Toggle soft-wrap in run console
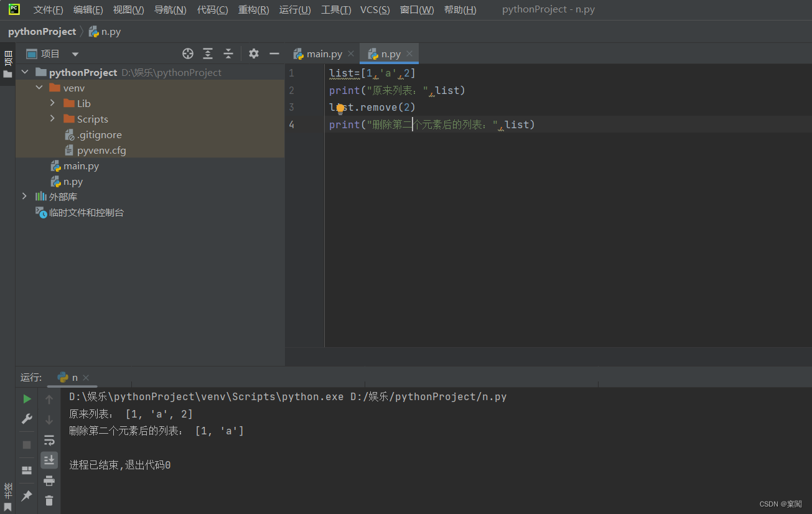812x514 pixels. click(x=49, y=441)
